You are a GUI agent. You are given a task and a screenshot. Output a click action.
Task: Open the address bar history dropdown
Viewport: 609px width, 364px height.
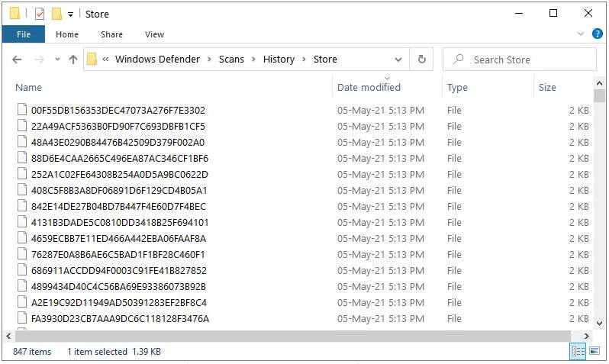coord(398,60)
